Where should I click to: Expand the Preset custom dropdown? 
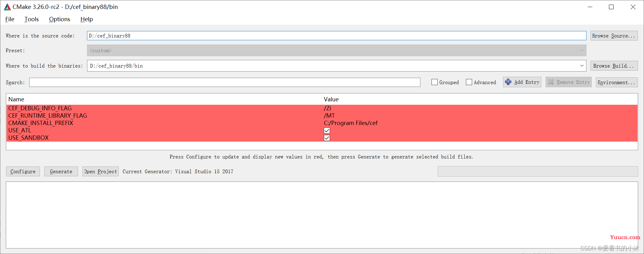pyautogui.click(x=336, y=50)
